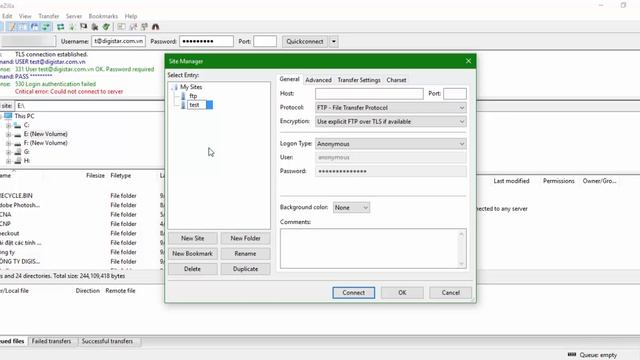Click the Connect button
The image size is (640, 360).
click(x=353, y=293)
